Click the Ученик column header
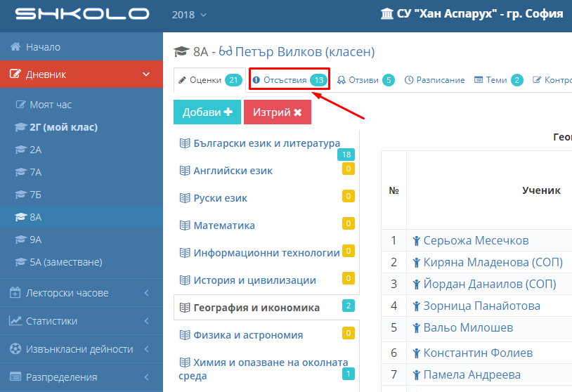572x392 pixels. click(x=541, y=190)
